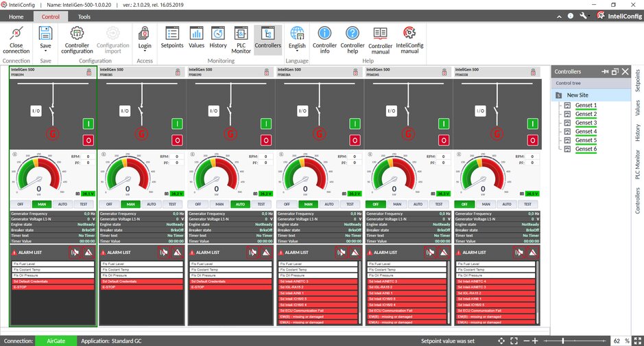644x346 pixels.
Task: Click the red stop button on sixth controller
Action: [x=533, y=140]
